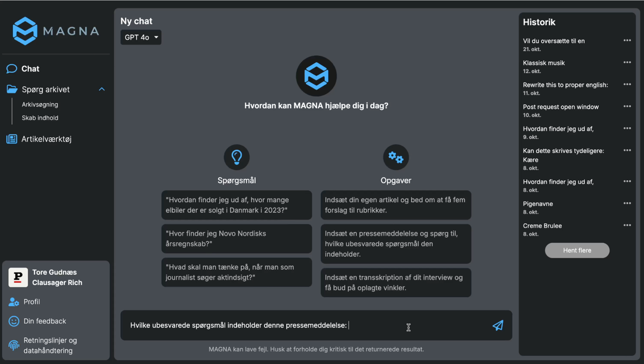This screenshot has height=364, width=644.
Task: Open the Pigenavne history chat
Action: (x=538, y=204)
